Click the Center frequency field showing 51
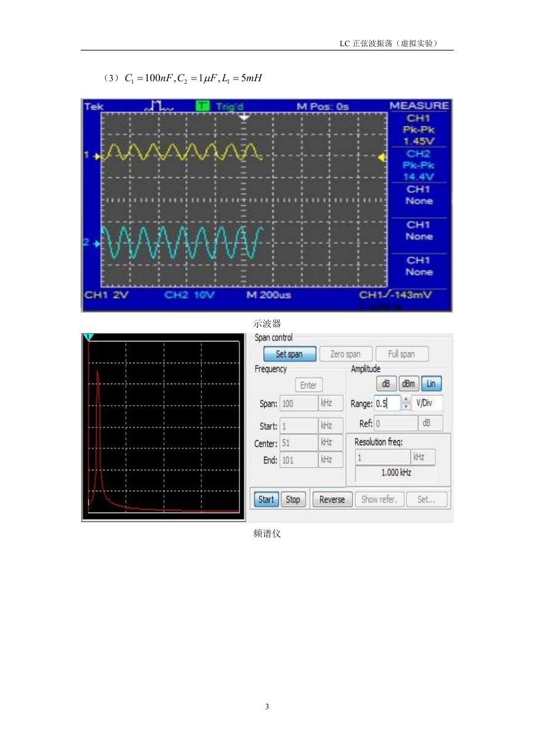The width and height of the screenshot is (535, 756). [x=298, y=443]
